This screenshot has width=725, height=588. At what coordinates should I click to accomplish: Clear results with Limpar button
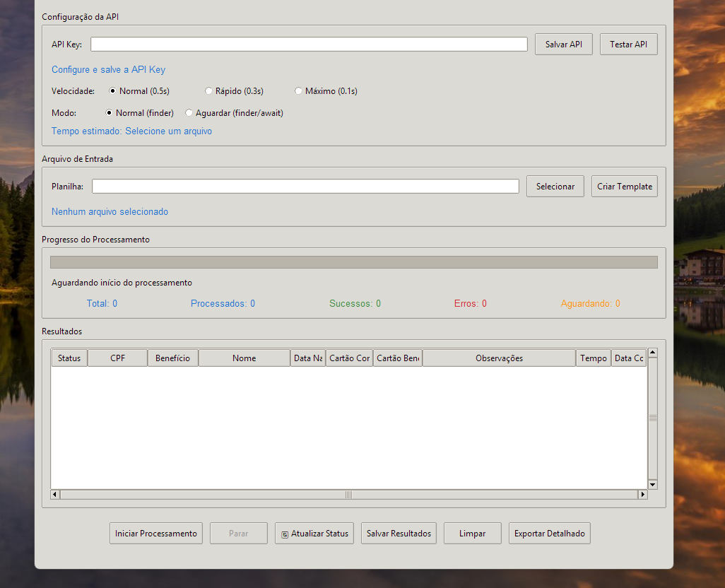click(472, 534)
